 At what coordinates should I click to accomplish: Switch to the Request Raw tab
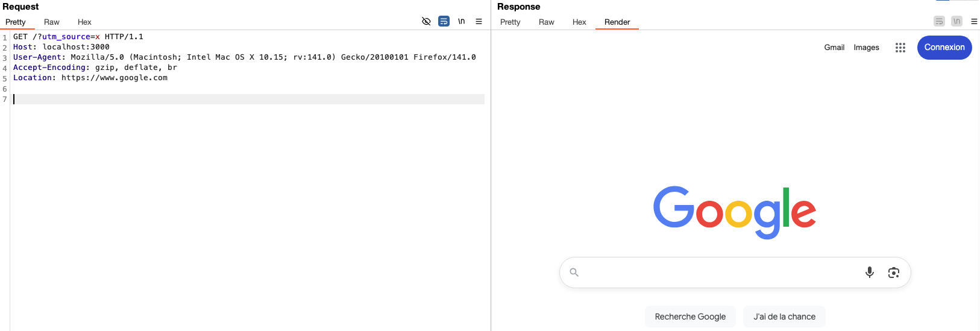click(52, 22)
